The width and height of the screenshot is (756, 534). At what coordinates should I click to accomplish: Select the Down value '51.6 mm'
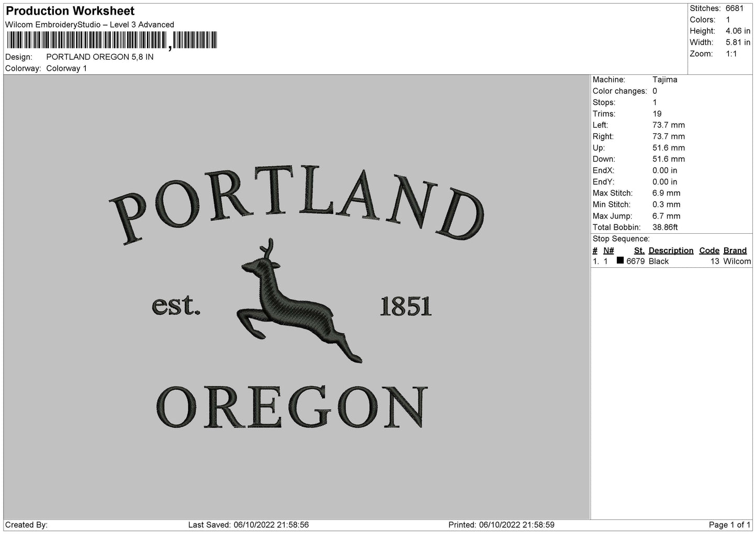[x=669, y=159]
